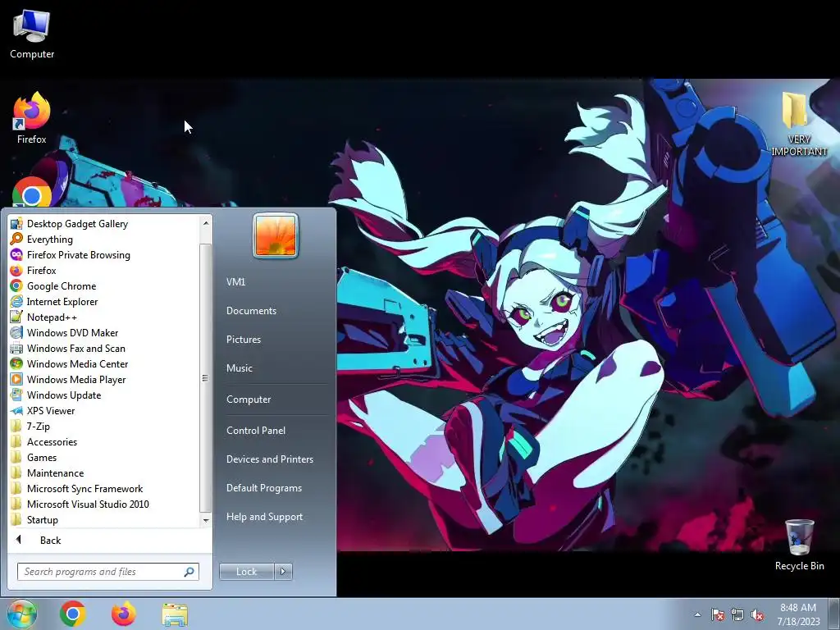
Task: Open the shutdown options arrow next to Lock
Action: coord(283,571)
